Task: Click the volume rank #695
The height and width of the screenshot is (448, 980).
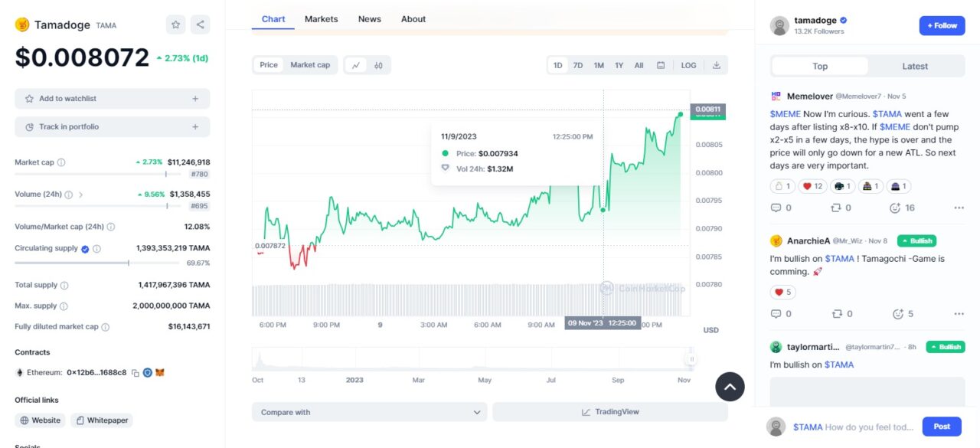Action: click(x=200, y=206)
